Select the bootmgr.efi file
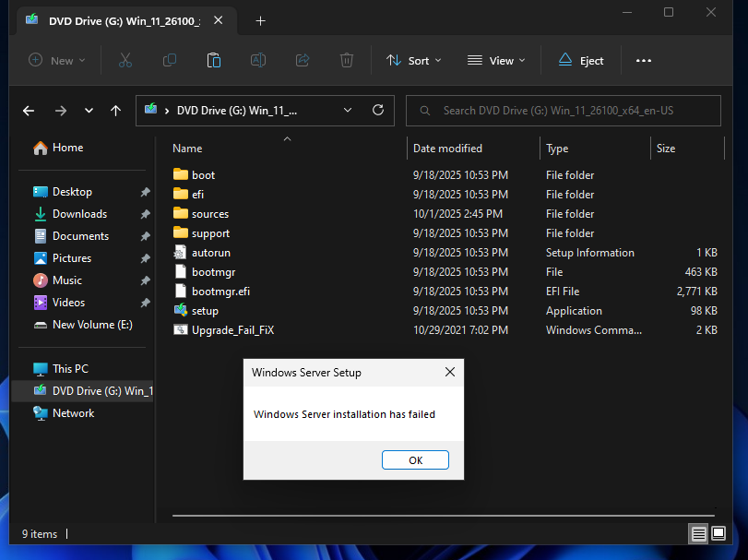The image size is (748, 560). click(x=211, y=292)
